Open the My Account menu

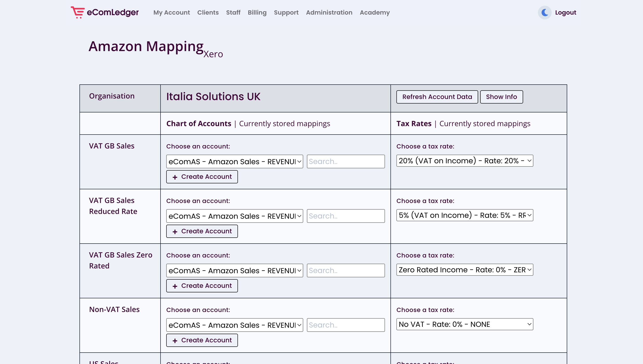point(171,13)
